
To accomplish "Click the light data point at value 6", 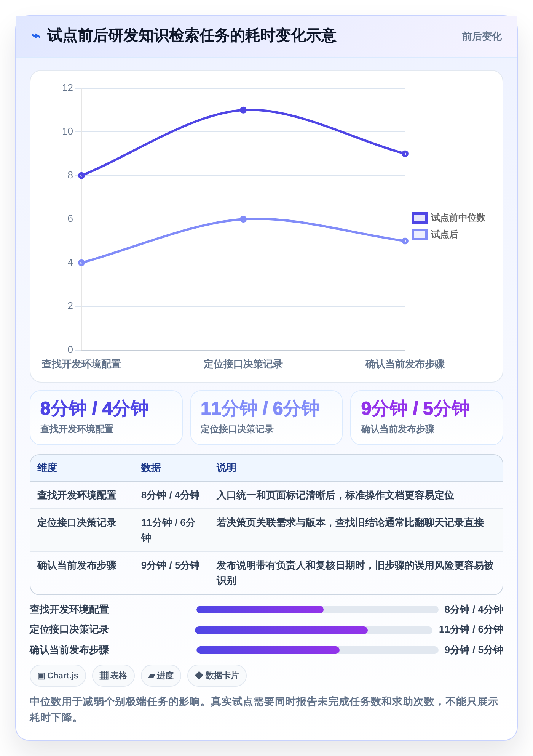I will [243, 219].
